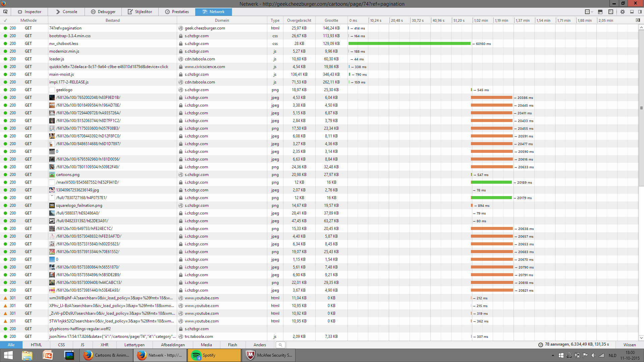The height and width of the screenshot is (362, 644).
Task: Sort requests by the Domein column
Action: click(222, 20)
